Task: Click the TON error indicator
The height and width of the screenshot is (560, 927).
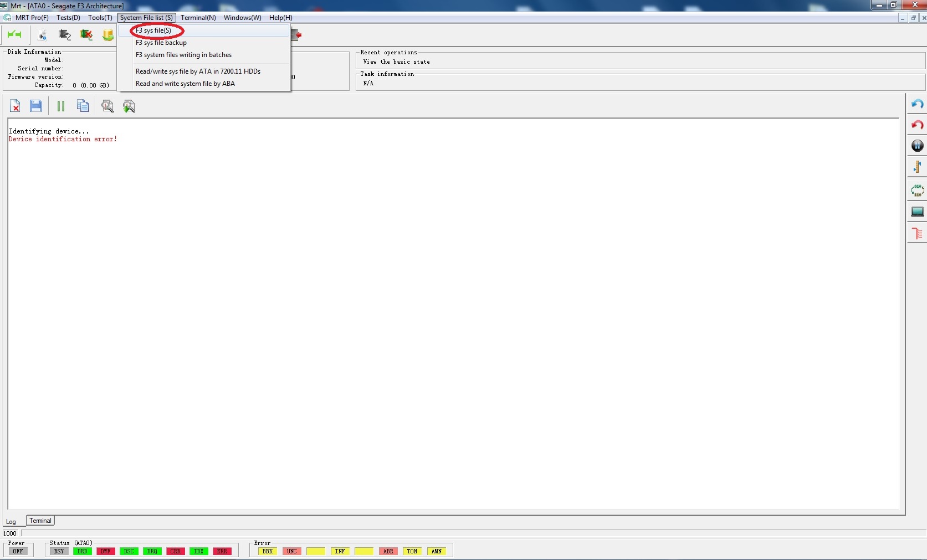Action: (x=412, y=551)
